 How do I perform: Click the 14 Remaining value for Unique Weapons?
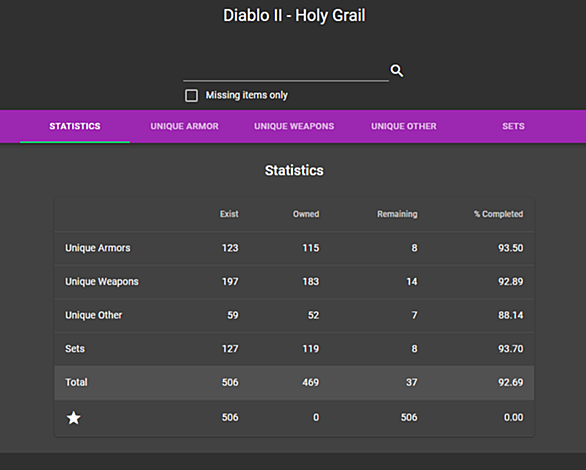tap(412, 282)
